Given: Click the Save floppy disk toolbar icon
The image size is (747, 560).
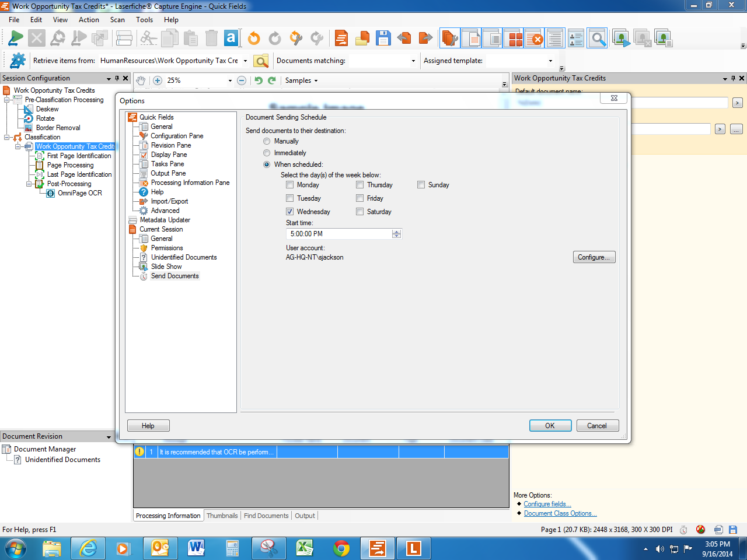Looking at the screenshot, I should pyautogui.click(x=383, y=39).
